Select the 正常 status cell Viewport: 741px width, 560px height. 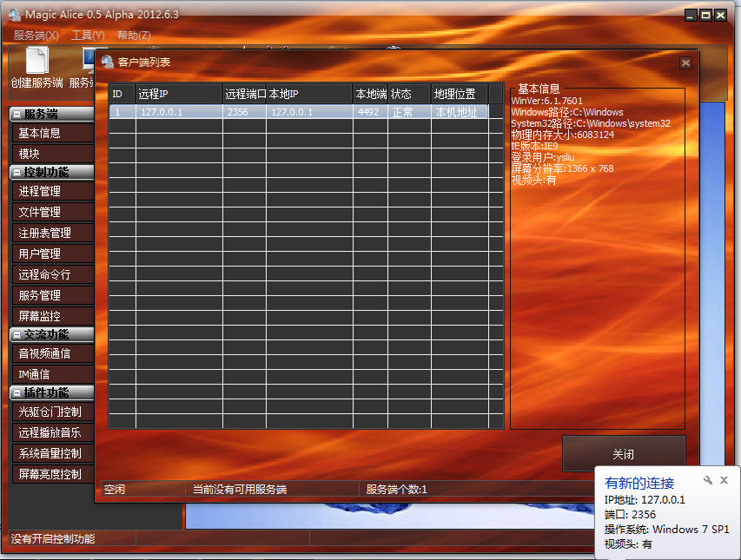[x=409, y=112]
